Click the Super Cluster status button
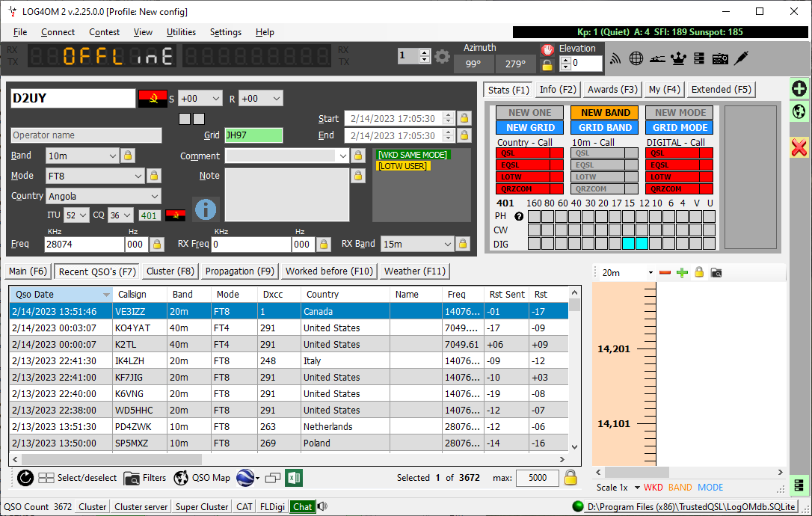 tap(202, 507)
